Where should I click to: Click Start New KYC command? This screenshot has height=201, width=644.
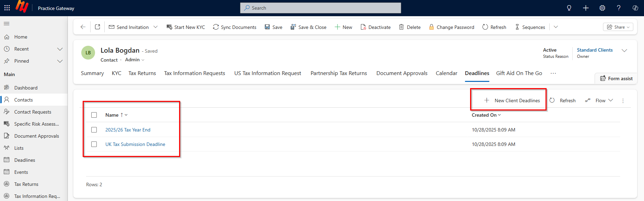point(186,27)
